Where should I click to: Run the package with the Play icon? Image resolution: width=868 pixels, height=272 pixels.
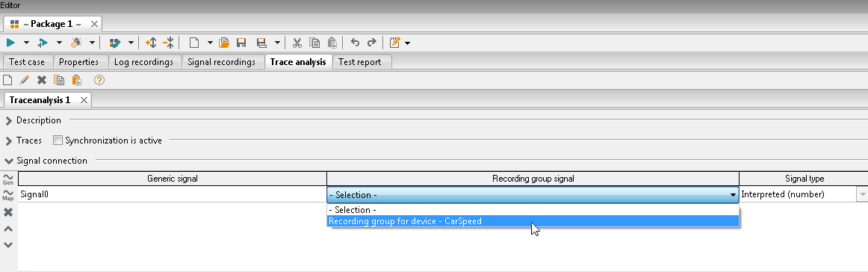[10, 43]
